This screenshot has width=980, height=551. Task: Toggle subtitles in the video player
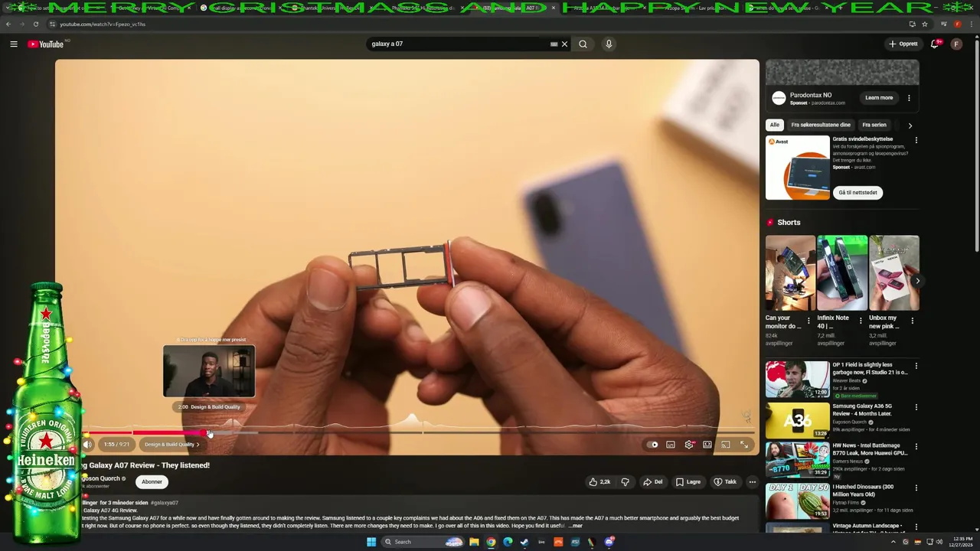pos(671,445)
